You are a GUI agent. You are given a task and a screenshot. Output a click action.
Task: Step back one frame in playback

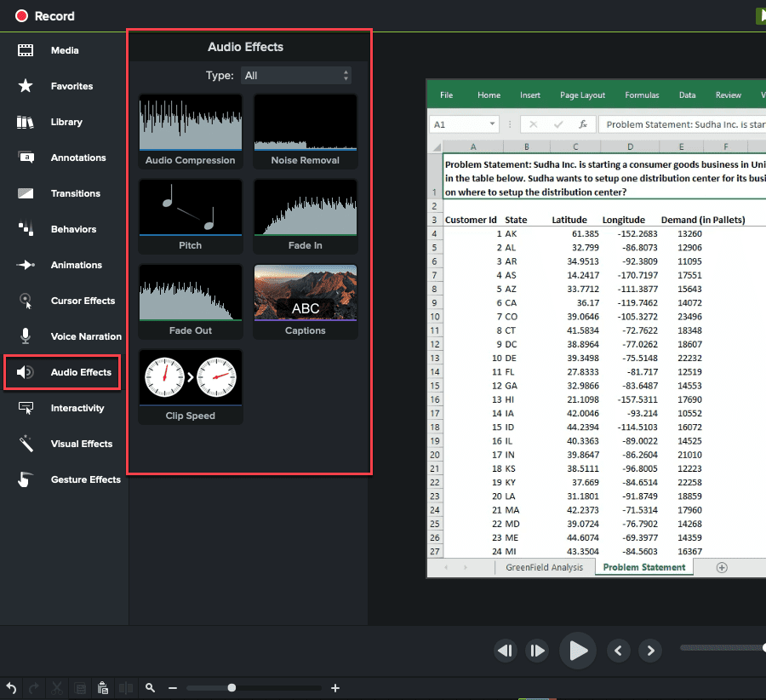(x=506, y=651)
